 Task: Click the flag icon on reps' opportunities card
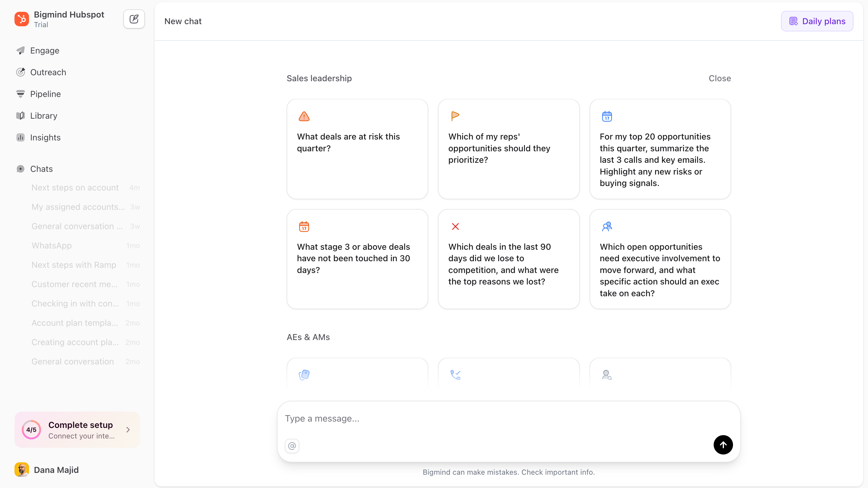point(455,116)
